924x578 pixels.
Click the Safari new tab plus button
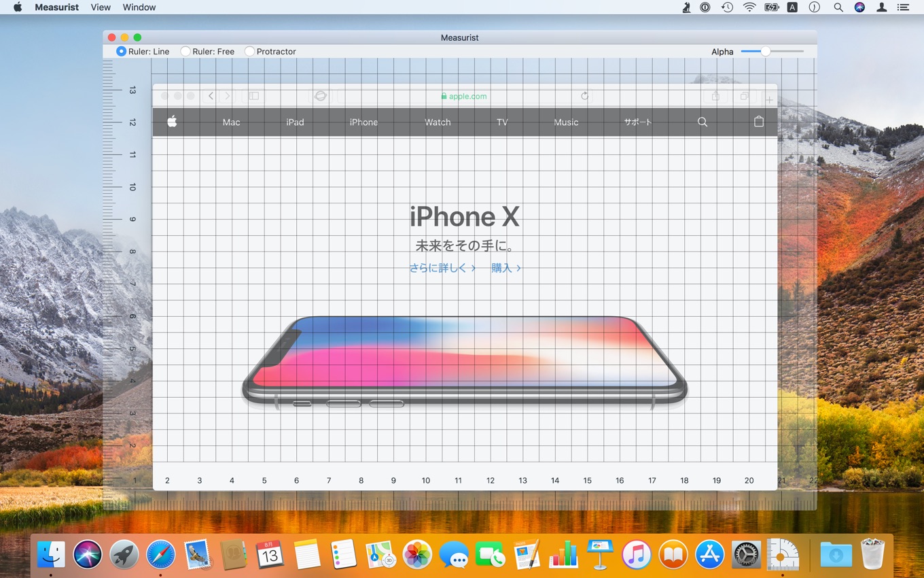769,99
